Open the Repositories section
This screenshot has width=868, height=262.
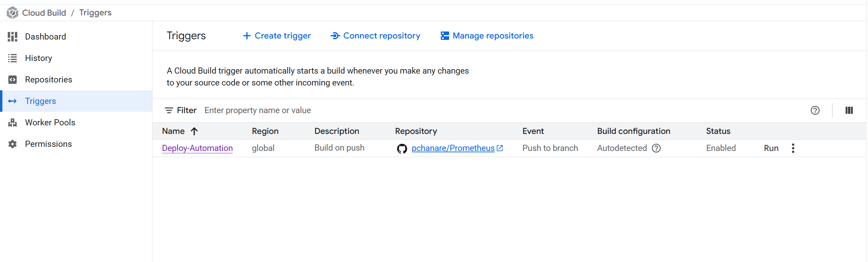tap(49, 80)
